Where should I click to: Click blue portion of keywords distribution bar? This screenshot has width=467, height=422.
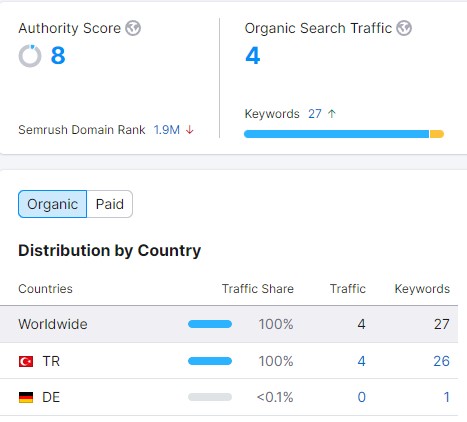click(337, 134)
